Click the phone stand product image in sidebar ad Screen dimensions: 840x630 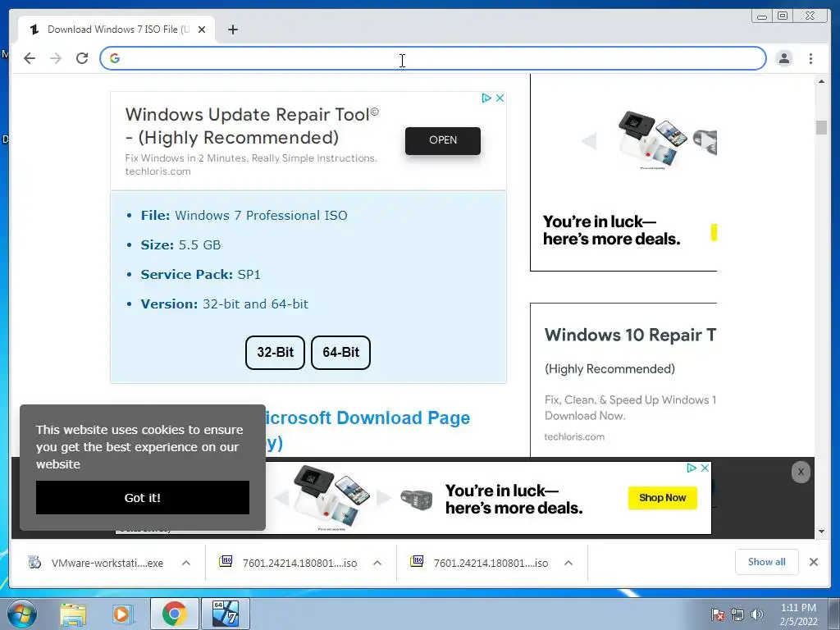(653, 139)
